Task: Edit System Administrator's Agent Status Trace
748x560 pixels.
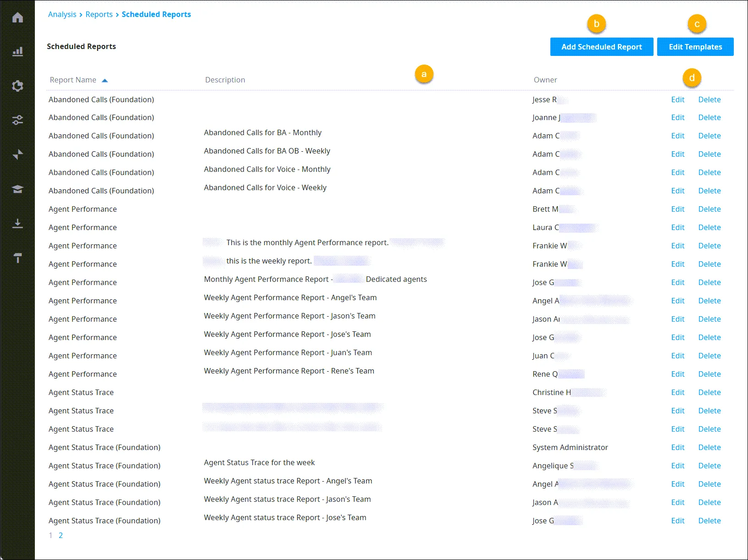Action: pyautogui.click(x=677, y=447)
